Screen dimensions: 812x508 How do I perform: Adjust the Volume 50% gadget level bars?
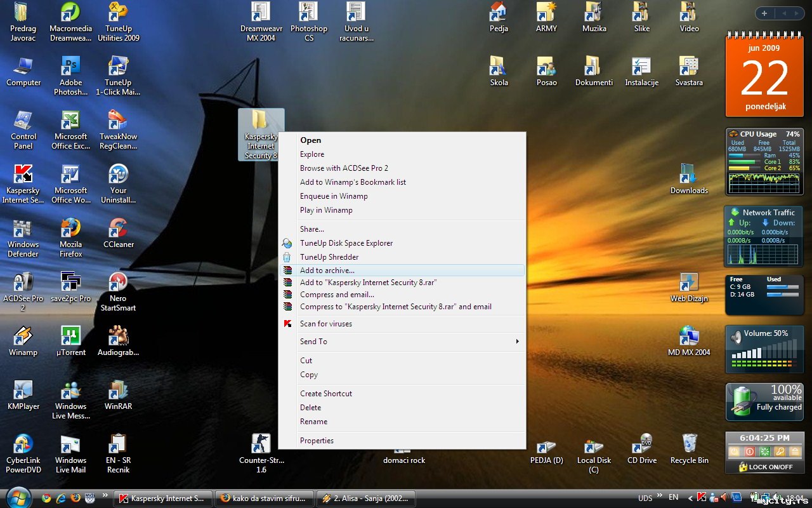(764, 353)
